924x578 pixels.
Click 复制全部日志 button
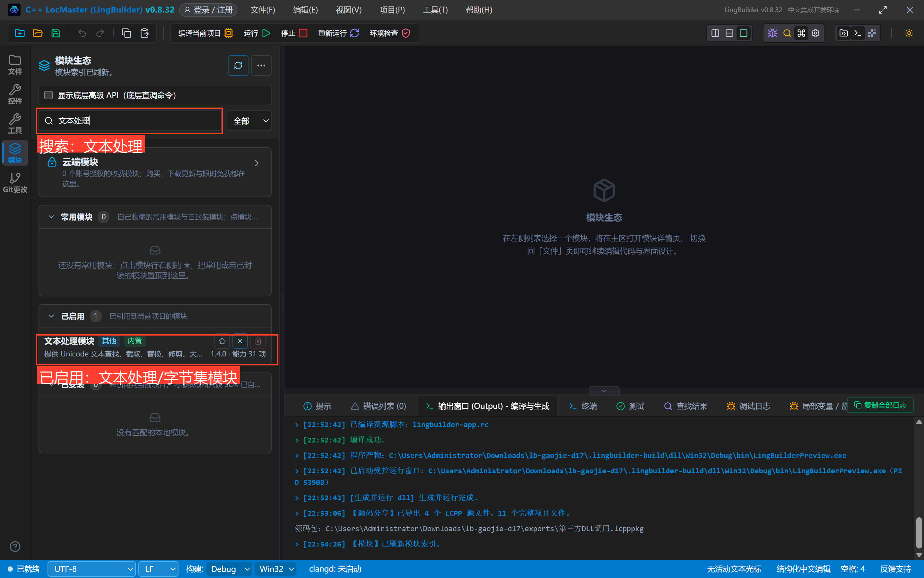point(880,405)
